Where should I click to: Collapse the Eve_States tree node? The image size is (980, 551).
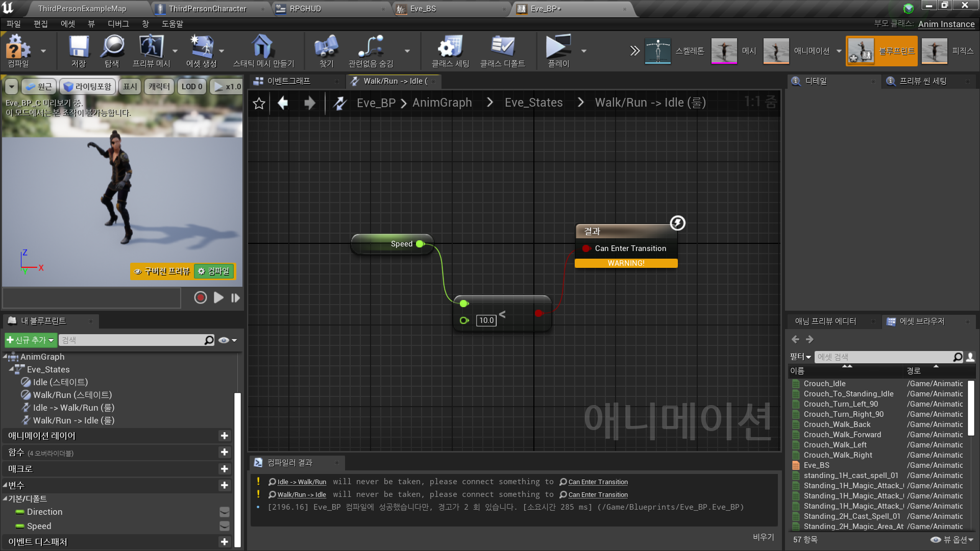pyautogui.click(x=11, y=369)
